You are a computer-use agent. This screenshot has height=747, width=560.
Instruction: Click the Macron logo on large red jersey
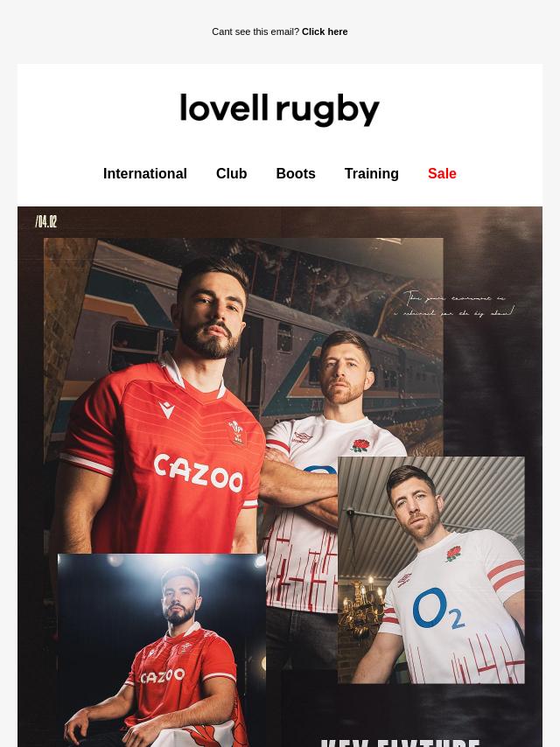(166, 409)
